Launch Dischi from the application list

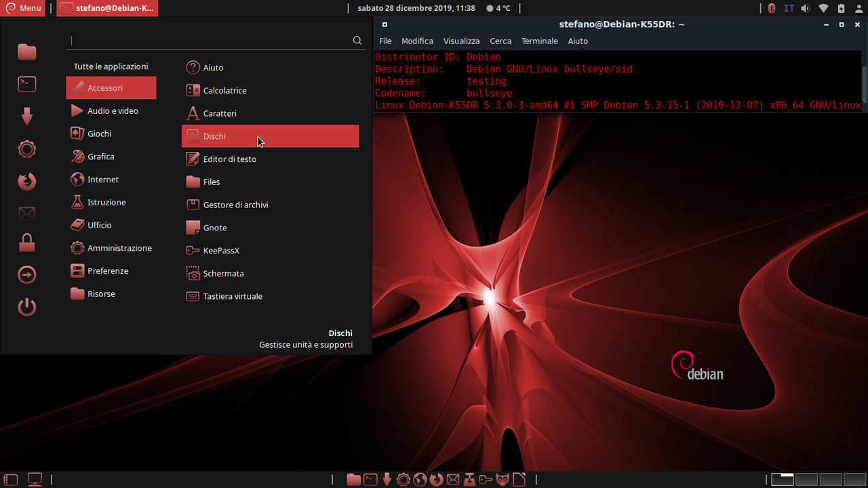pyautogui.click(x=270, y=136)
